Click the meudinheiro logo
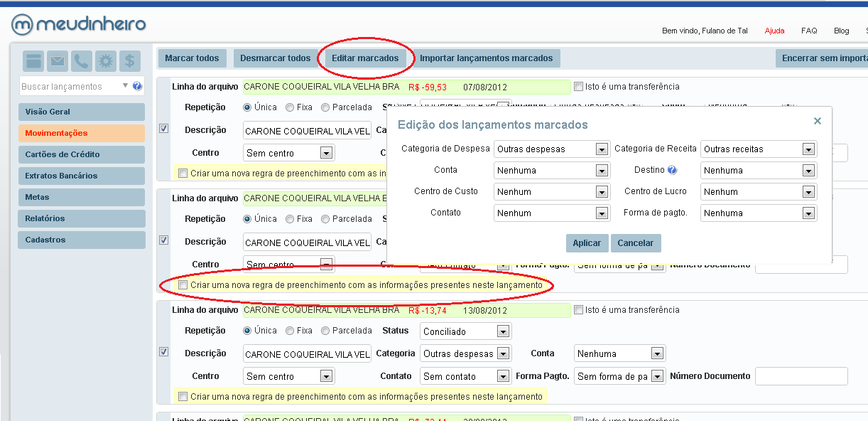This screenshot has height=421, width=868. 78,25
